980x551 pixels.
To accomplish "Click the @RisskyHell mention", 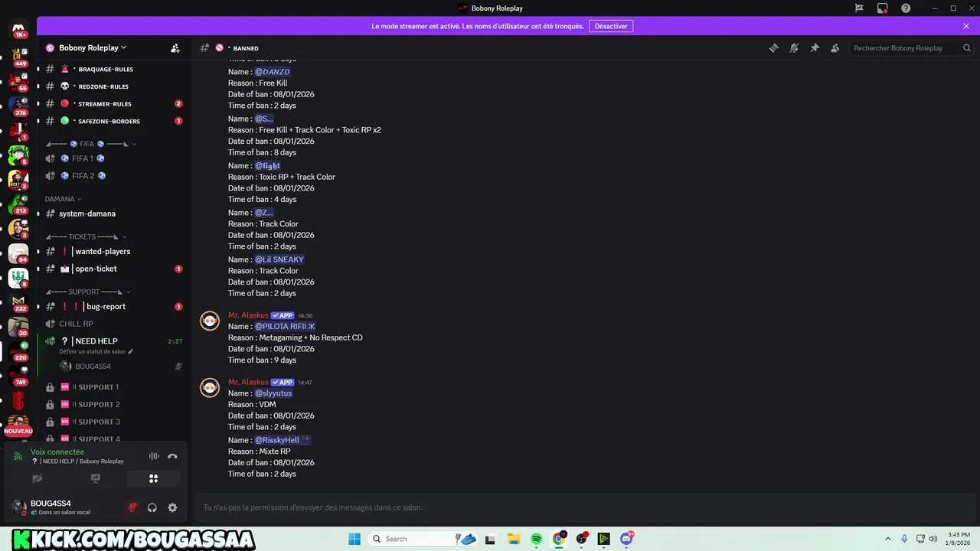I will tap(283, 440).
